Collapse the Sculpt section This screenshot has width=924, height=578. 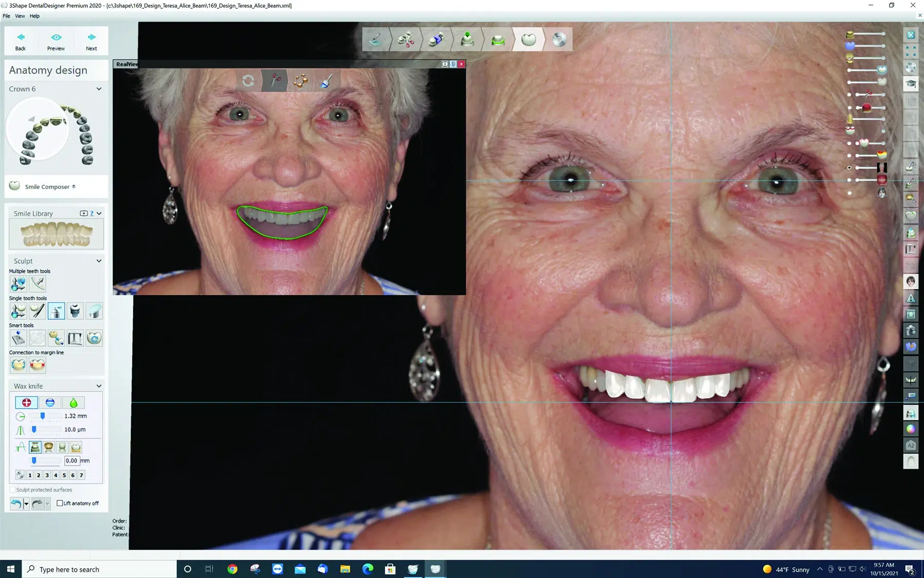point(99,261)
